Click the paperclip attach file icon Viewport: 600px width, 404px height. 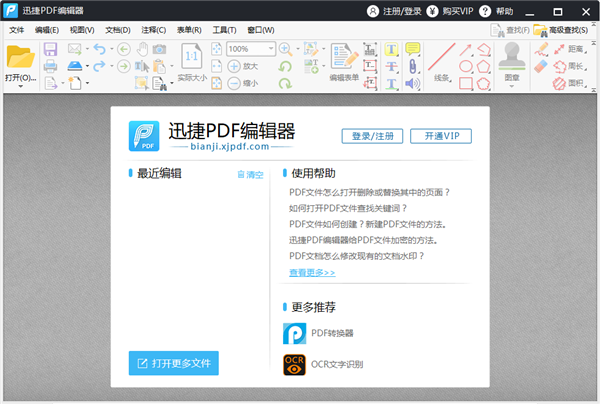point(412,66)
